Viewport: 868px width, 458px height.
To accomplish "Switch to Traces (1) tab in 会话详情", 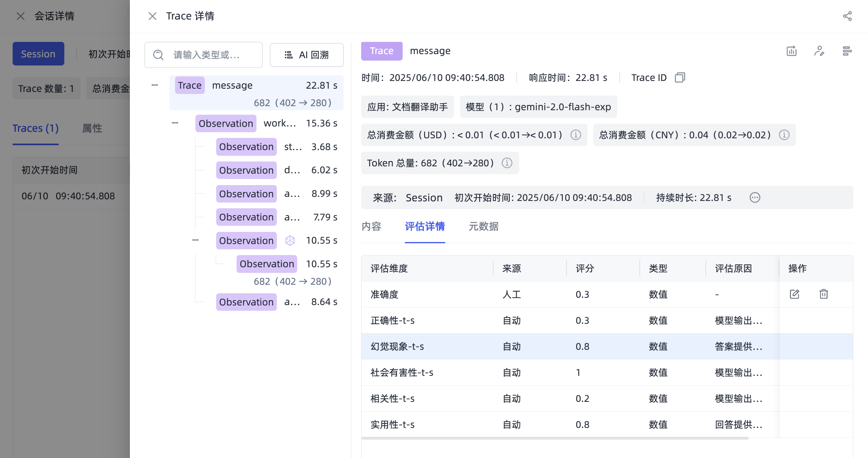I will (35, 129).
